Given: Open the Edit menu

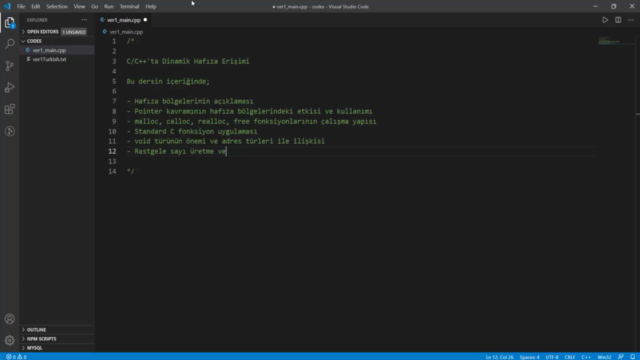Looking at the screenshot, I should click(x=36, y=7).
